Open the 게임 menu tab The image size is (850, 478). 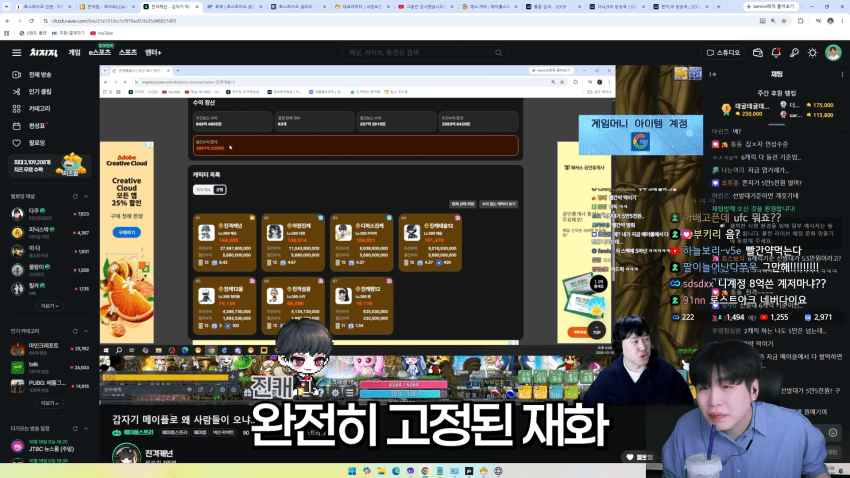[x=74, y=53]
